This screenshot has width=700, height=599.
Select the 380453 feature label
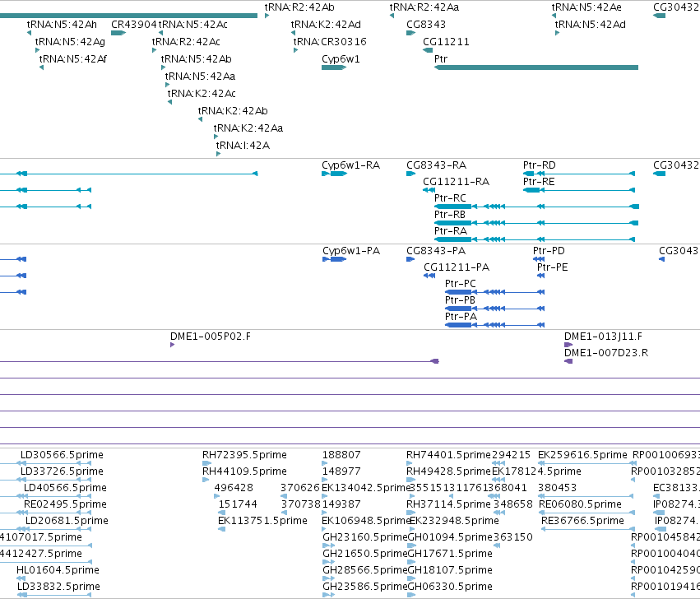[x=557, y=488]
